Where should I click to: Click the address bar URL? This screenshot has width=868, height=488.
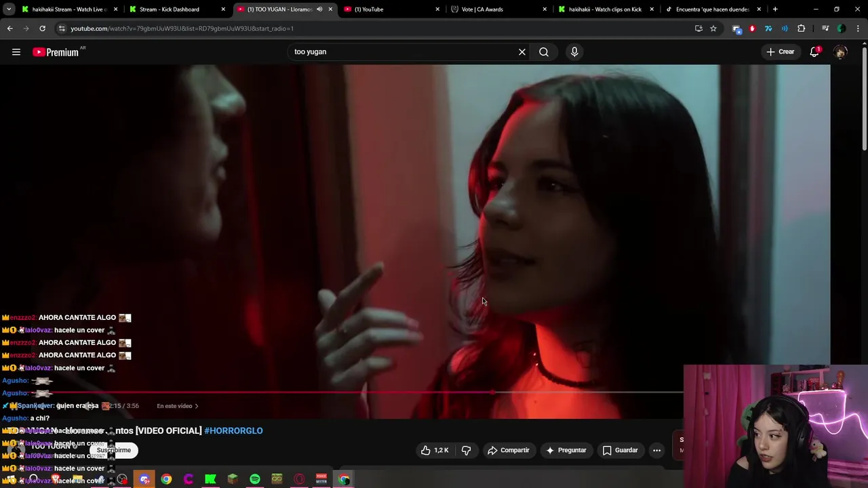tap(182, 28)
